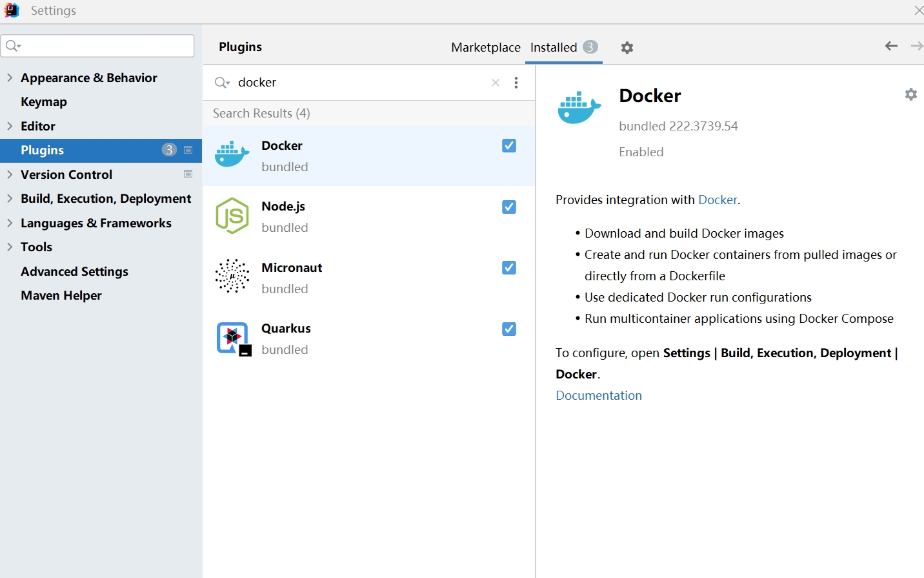Open plugin search options three-dot menu
The width and height of the screenshot is (924, 578).
[516, 83]
